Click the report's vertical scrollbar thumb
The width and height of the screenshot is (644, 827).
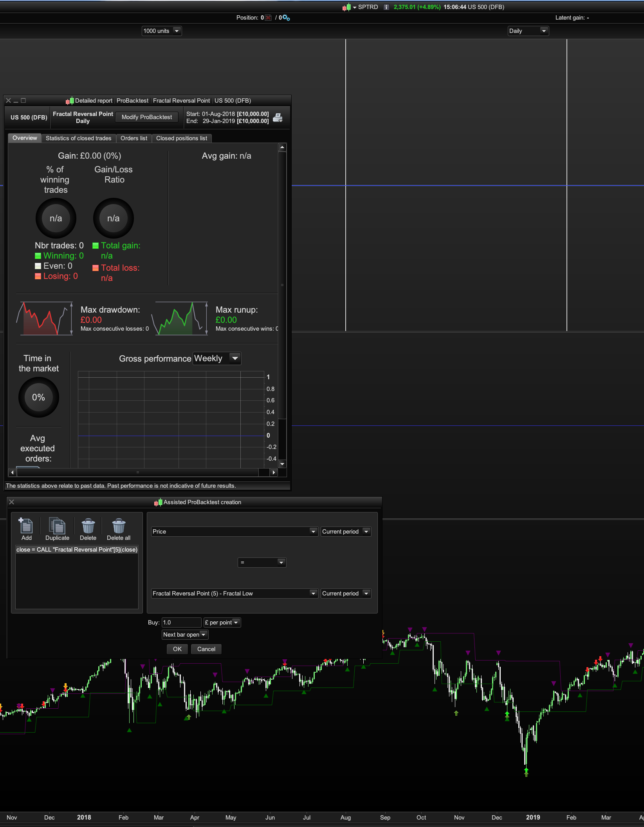click(x=282, y=285)
